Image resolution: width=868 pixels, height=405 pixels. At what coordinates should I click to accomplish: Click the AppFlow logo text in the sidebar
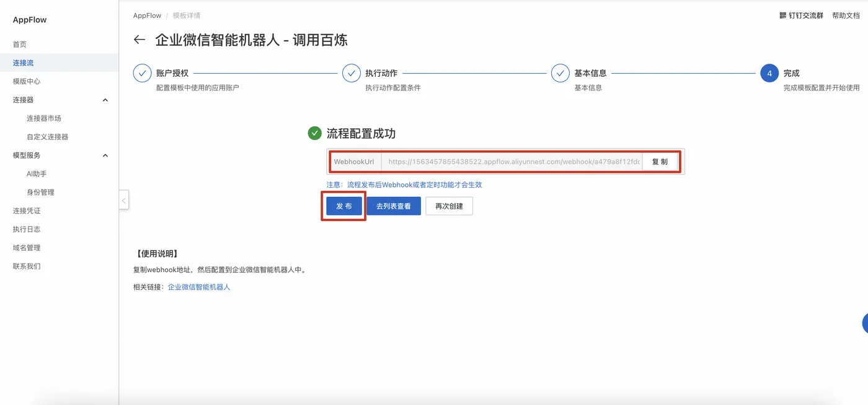coord(30,20)
